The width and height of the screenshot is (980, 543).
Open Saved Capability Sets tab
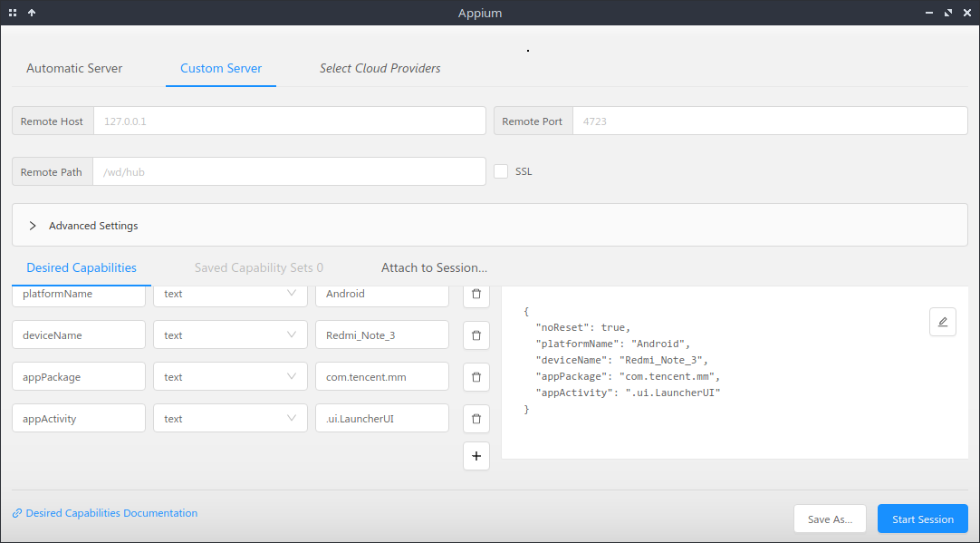click(x=259, y=267)
